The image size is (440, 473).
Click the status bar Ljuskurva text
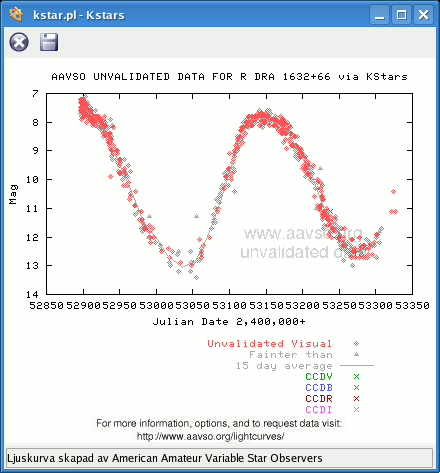165,458
